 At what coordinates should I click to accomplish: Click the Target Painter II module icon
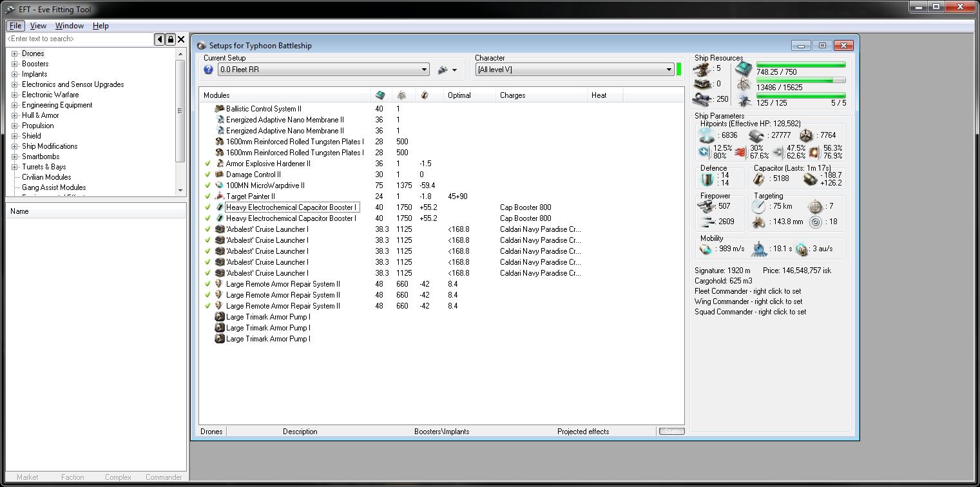[x=220, y=196]
